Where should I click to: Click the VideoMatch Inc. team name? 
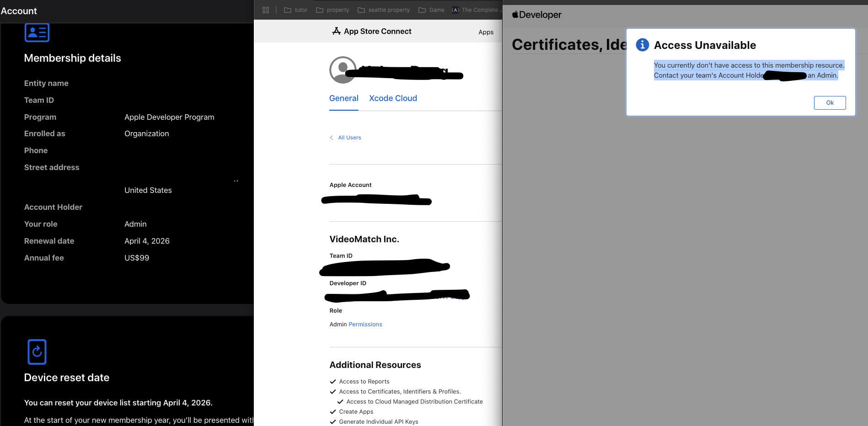pos(364,239)
